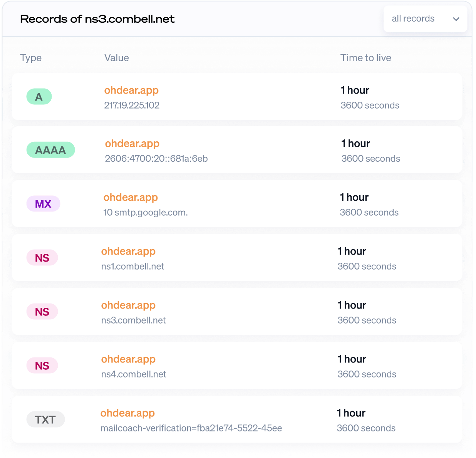Select the NS badge beside ns3.combell.net
The image size is (476, 458).
42,312
